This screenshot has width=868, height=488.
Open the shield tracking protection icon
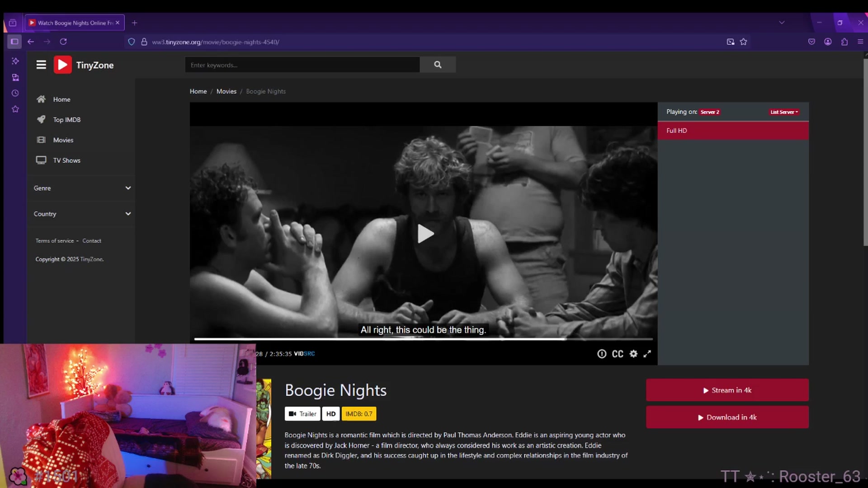(x=132, y=42)
